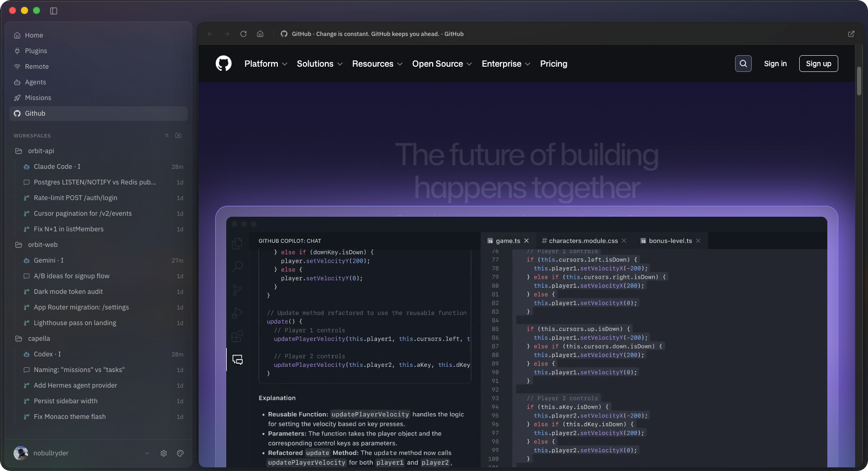Collapse all workspaces with double-chevron icon

point(167,135)
